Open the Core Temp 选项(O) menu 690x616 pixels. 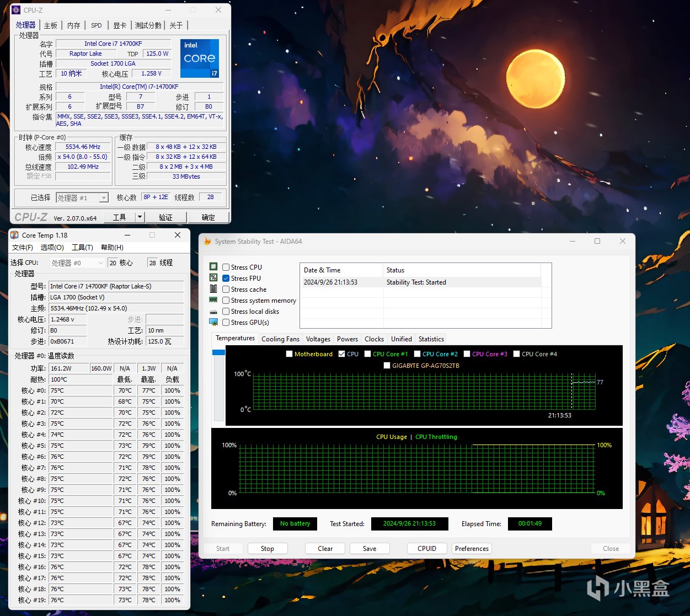click(52, 248)
